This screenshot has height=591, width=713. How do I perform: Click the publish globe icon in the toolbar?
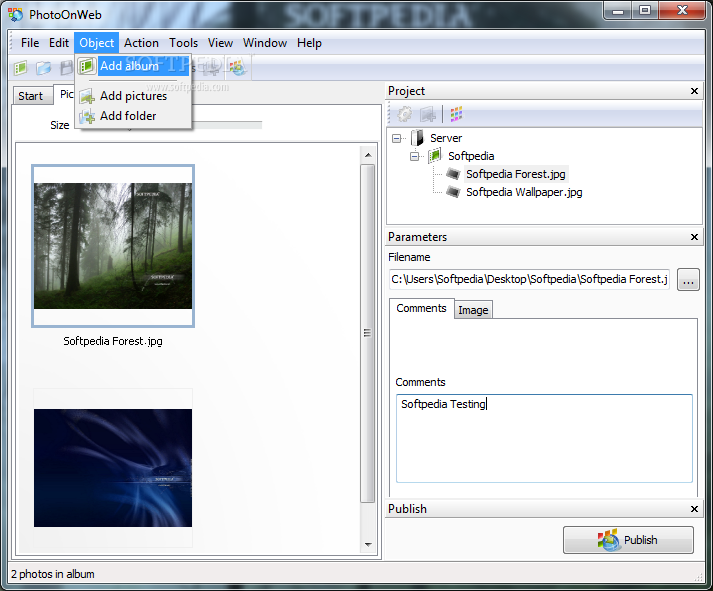coord(237,68)
